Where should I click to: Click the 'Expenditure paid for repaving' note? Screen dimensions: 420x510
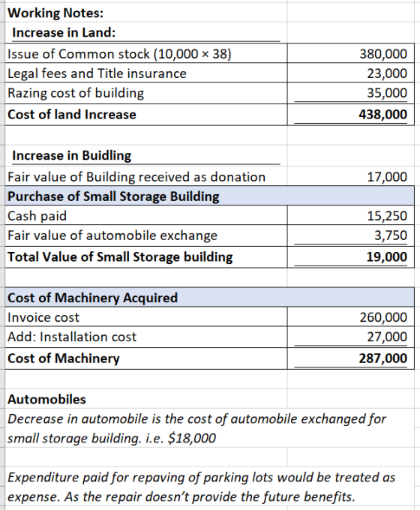(201, 487)
